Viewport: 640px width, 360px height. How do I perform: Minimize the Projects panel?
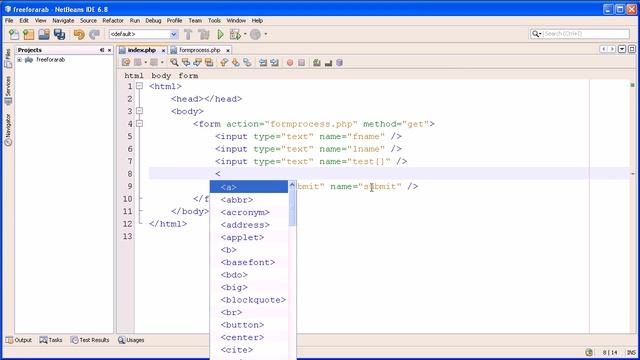point(102,50)
